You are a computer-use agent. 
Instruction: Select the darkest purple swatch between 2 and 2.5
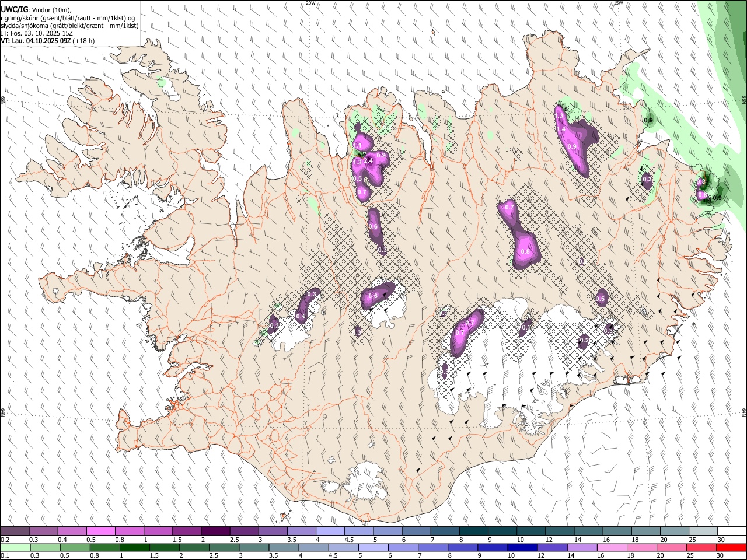point(215,531)
